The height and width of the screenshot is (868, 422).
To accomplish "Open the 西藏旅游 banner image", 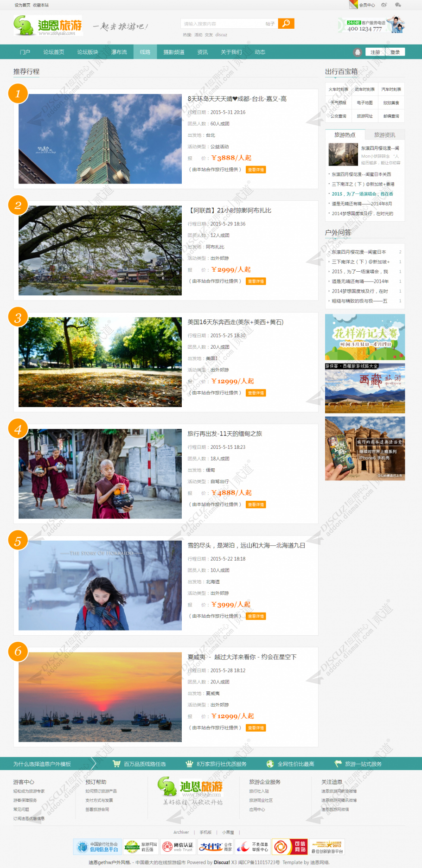I will [365, 388].
